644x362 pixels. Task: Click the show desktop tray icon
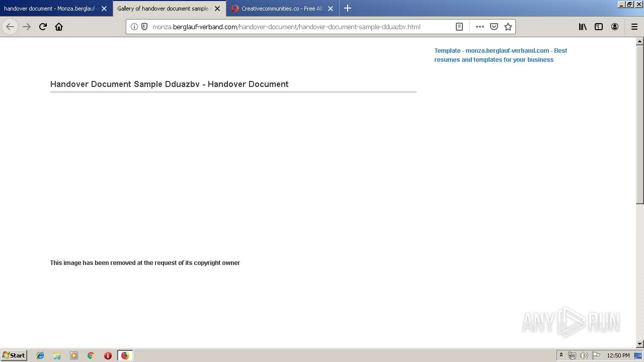638,355
